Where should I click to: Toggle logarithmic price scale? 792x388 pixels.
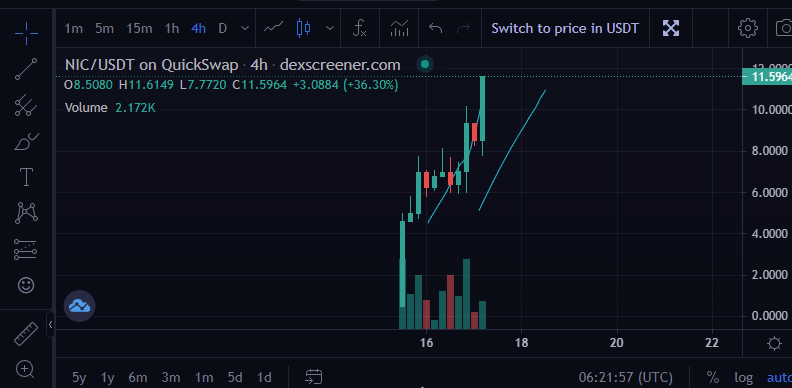744,377
